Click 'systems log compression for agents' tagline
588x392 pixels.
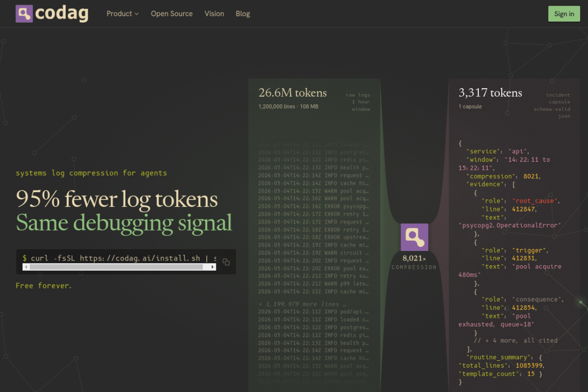coord(91,173)
